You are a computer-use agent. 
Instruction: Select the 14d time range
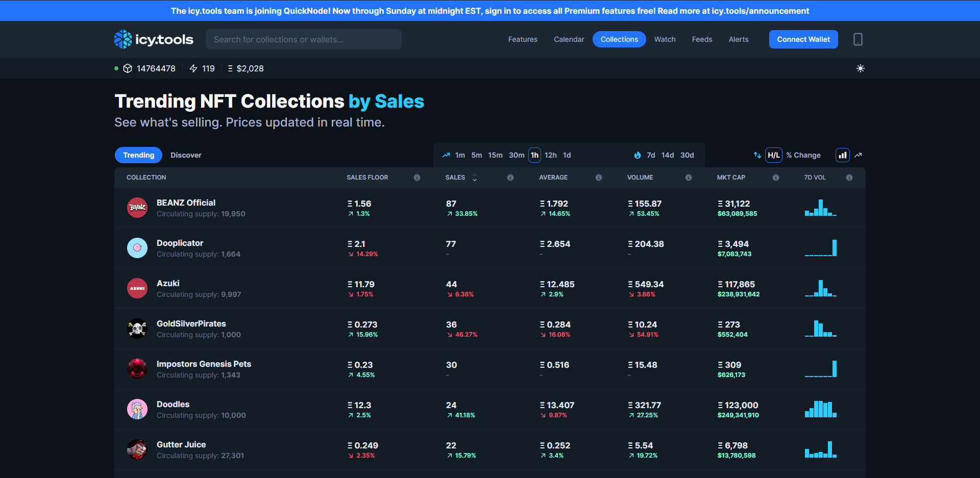tap(668, 155)
